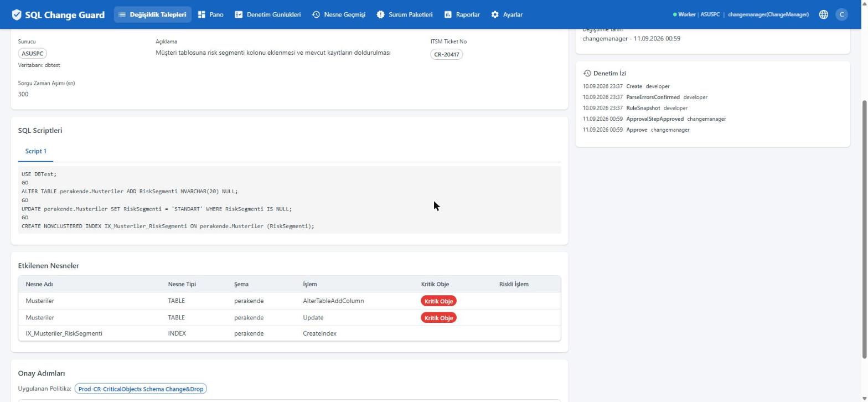Select the Script 1 tab
Image resolution: width=868 pixels, height=402 pixels.
click(x=36, y=151)
